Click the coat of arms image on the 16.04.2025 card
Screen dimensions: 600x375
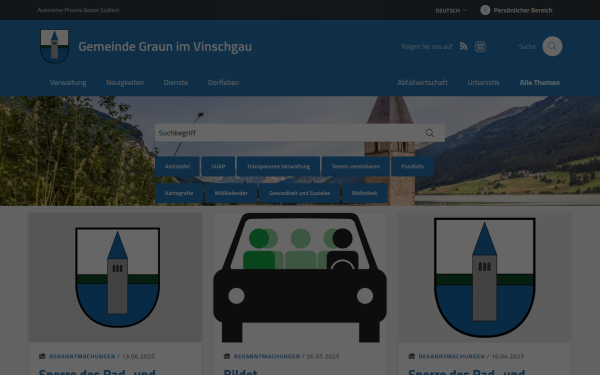pos(484,277)
